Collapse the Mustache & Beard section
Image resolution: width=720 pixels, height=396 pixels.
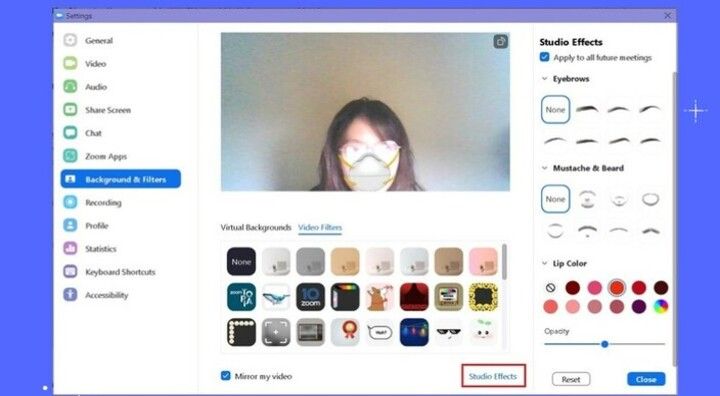point(545,168)
